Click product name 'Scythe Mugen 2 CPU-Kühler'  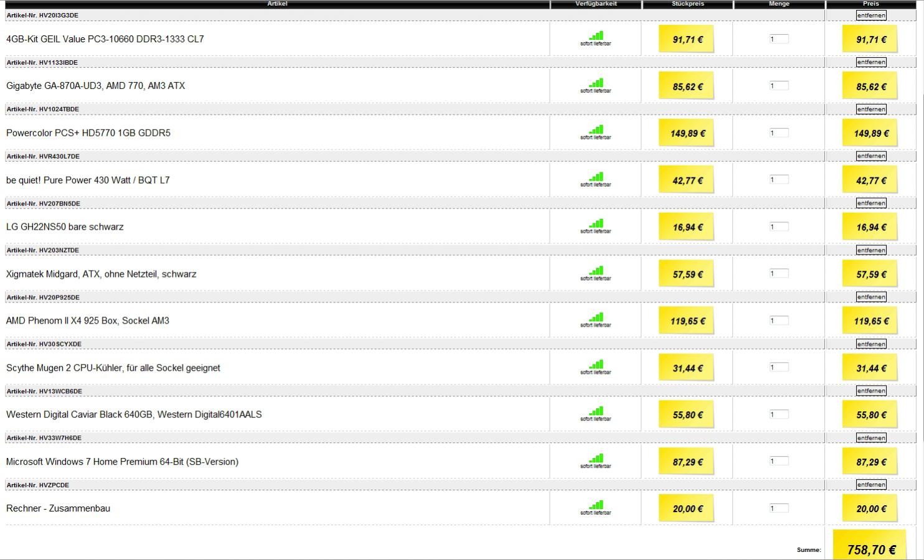tap(65, 368)
